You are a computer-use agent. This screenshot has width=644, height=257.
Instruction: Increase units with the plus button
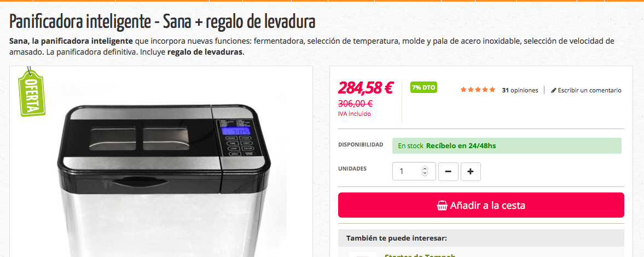tap(471, 172)
